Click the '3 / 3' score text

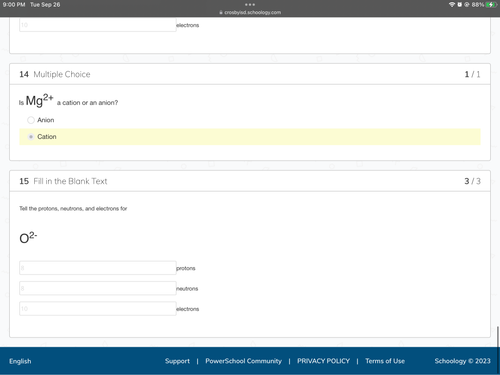tap(472, 181)
